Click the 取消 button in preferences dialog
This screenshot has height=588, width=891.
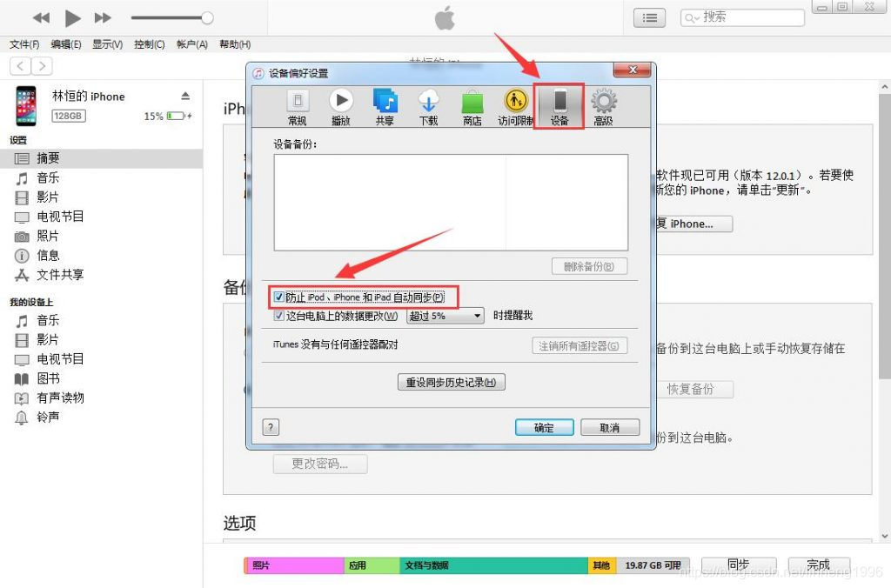point(610,427)
